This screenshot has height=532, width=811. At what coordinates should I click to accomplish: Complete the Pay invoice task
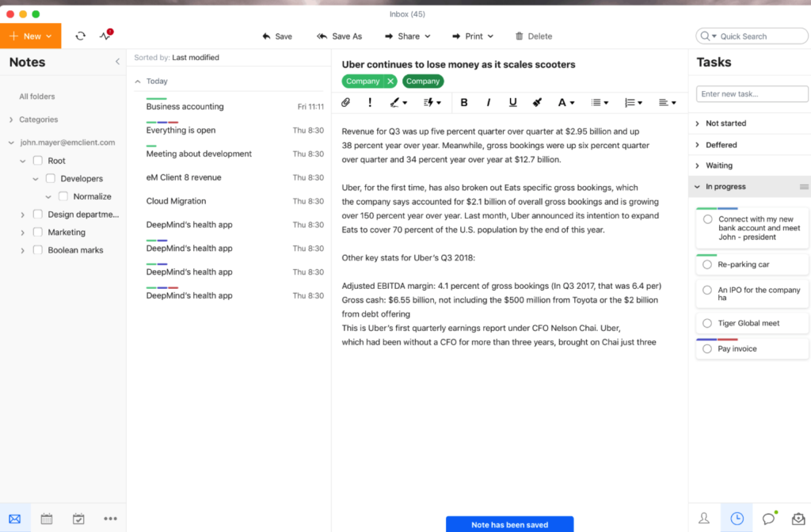(707, 349)
